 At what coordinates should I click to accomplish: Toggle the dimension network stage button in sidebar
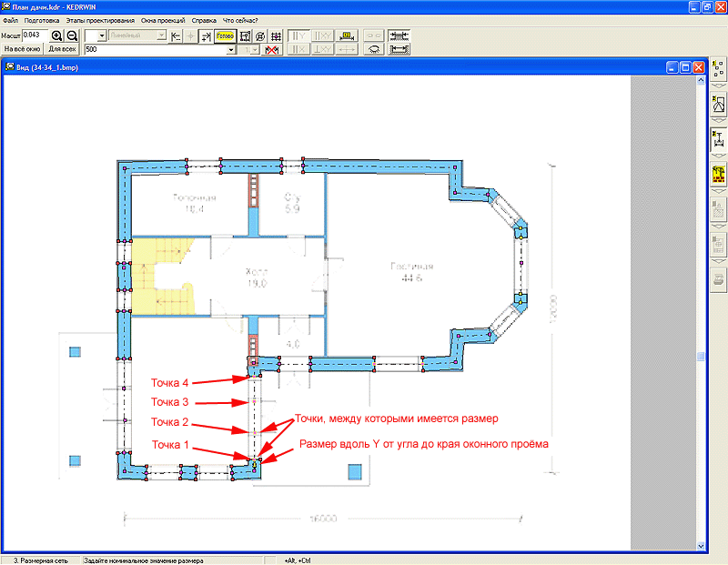tap(718, 138)
